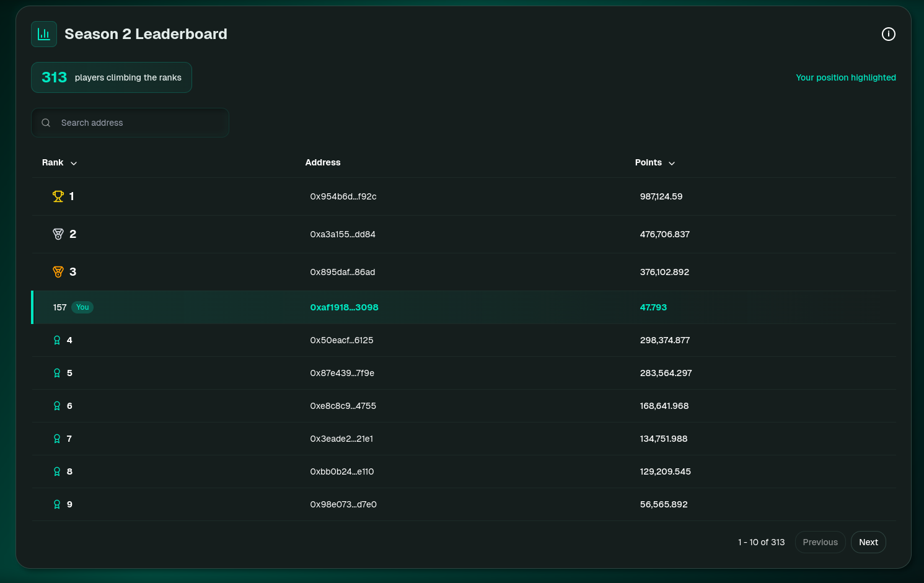Click the bronze medal icon for rank 3
Screen dimensions: 924x583
(x=58, y=272)
